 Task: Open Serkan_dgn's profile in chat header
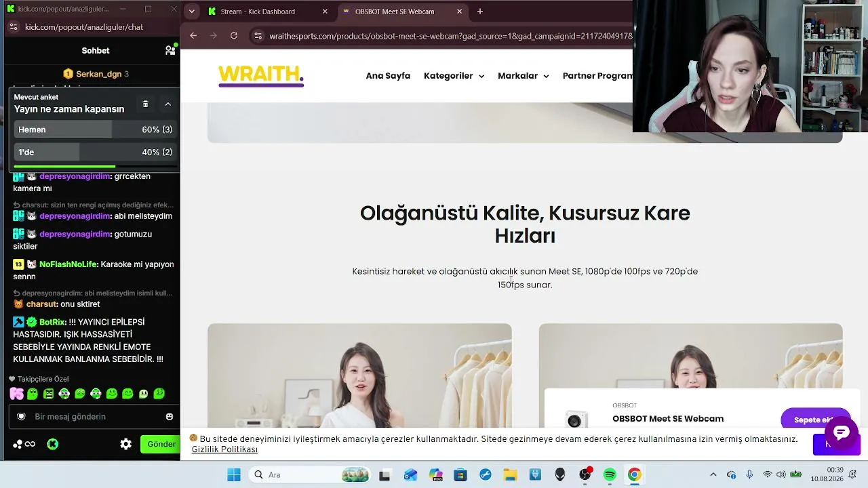(98, 74)
